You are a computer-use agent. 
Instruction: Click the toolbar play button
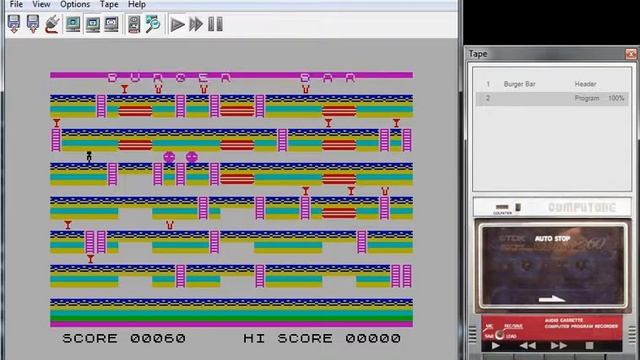(177, 24)
